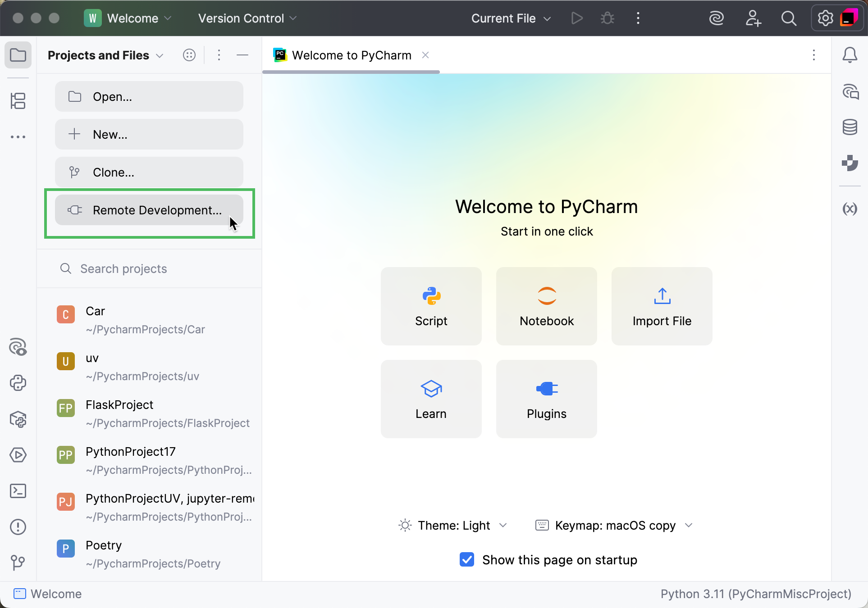Screen dimensions: 868x608
Task: Open the IDE Settings gear
Action: 825,18
